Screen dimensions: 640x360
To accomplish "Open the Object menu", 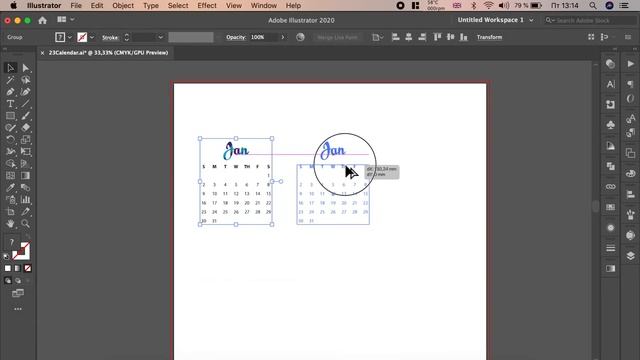I will click(x=123, y=6).
